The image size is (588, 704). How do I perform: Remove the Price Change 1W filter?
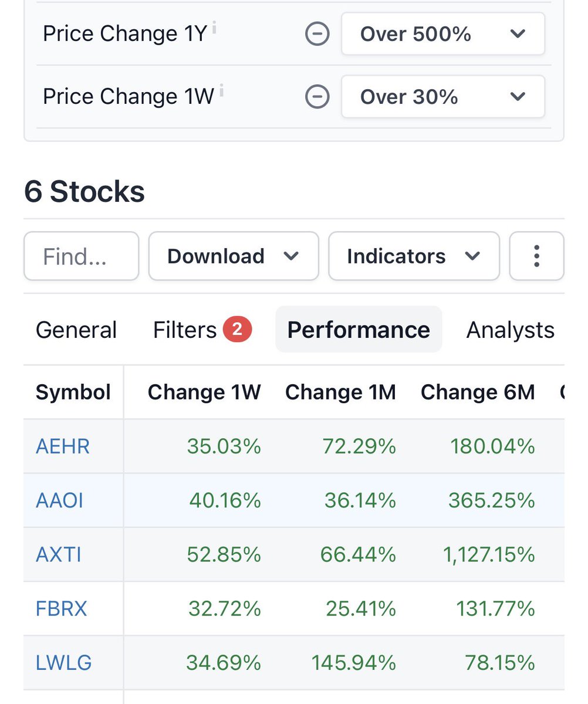coord(317,97)
